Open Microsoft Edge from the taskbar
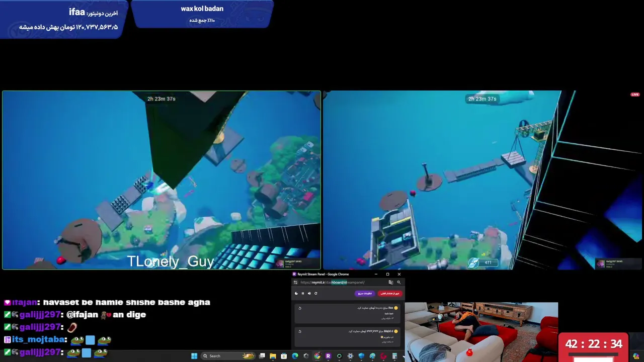The height and width of the screenshot is (362, 644). (x=295, y=356)
